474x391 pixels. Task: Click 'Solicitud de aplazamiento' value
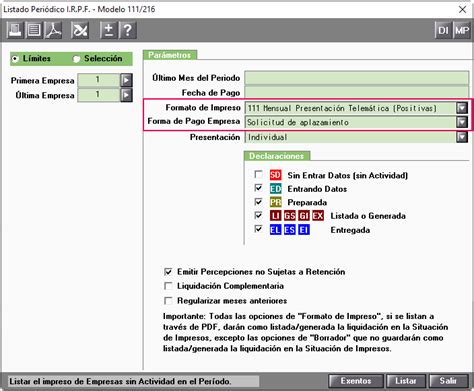298,122
